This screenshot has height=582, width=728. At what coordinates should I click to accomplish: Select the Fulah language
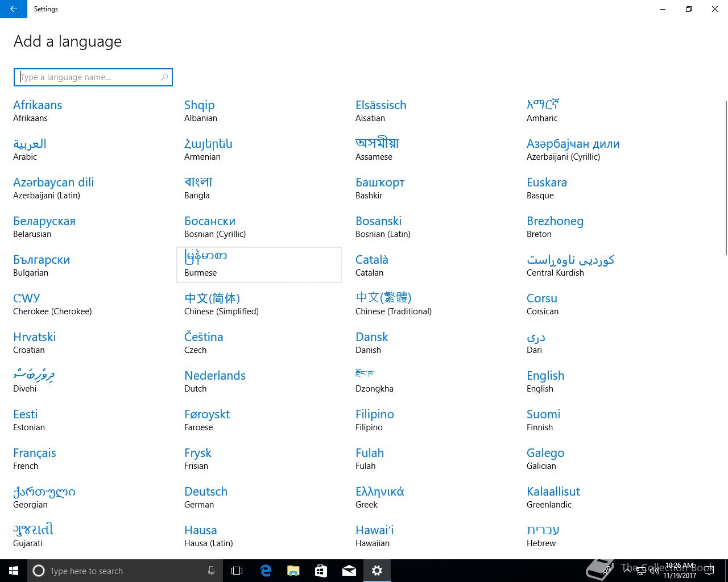pyautogui.click(x=430, y=459)
